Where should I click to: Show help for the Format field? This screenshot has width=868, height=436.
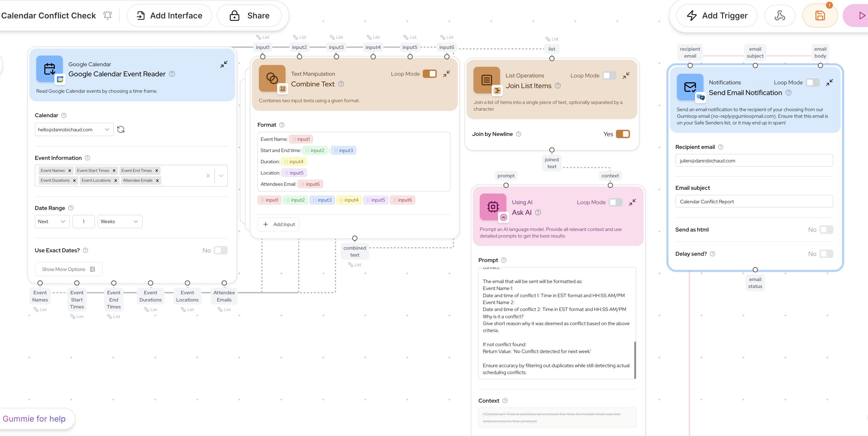pyautogui.click(x=282, y=125)
